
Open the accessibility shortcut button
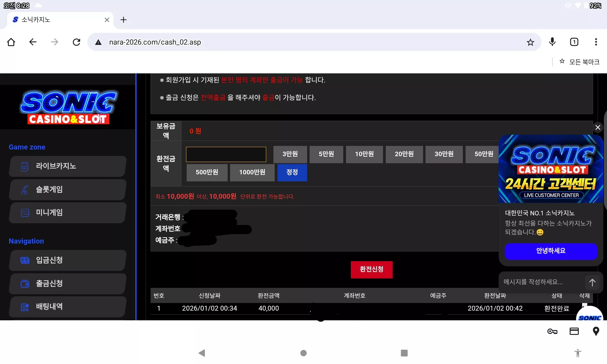[578, 353]
